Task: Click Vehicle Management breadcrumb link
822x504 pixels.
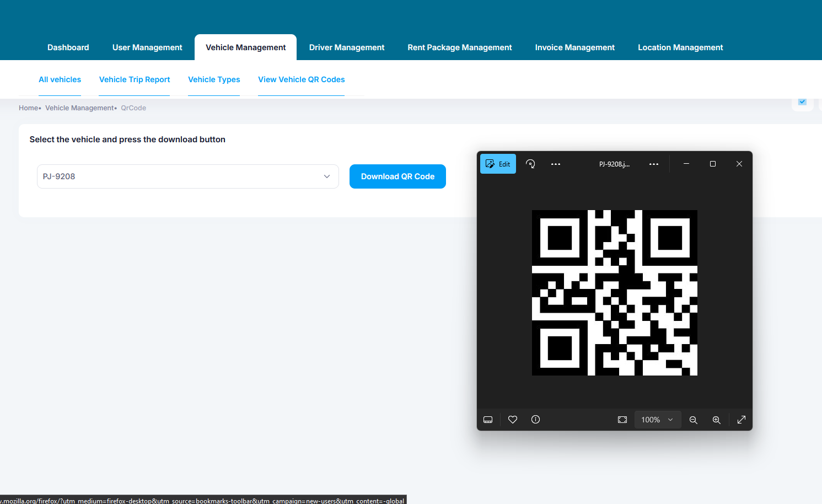Action: coord(79,108)
